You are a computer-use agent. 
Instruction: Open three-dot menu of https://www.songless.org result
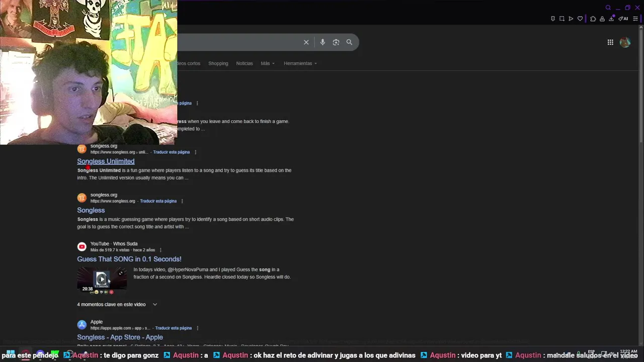coord(182,201)
